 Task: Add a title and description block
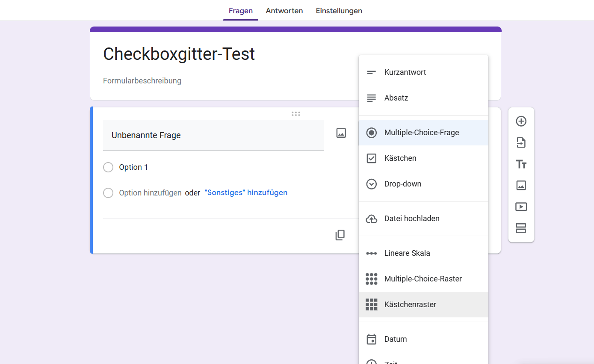pos(521,164)
